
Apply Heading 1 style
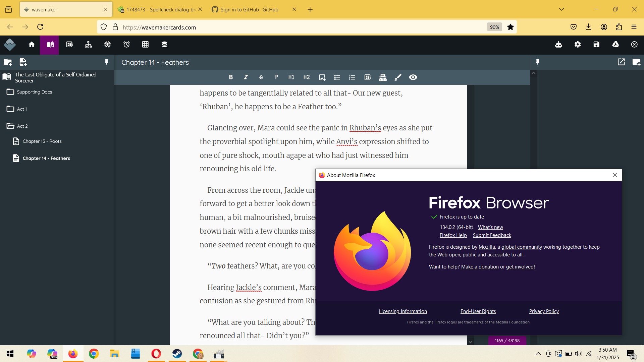[291, 77]
